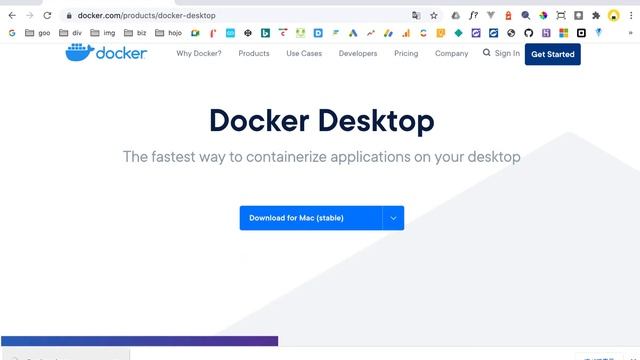Open the Use Cases nav menu

coord(304,53)
